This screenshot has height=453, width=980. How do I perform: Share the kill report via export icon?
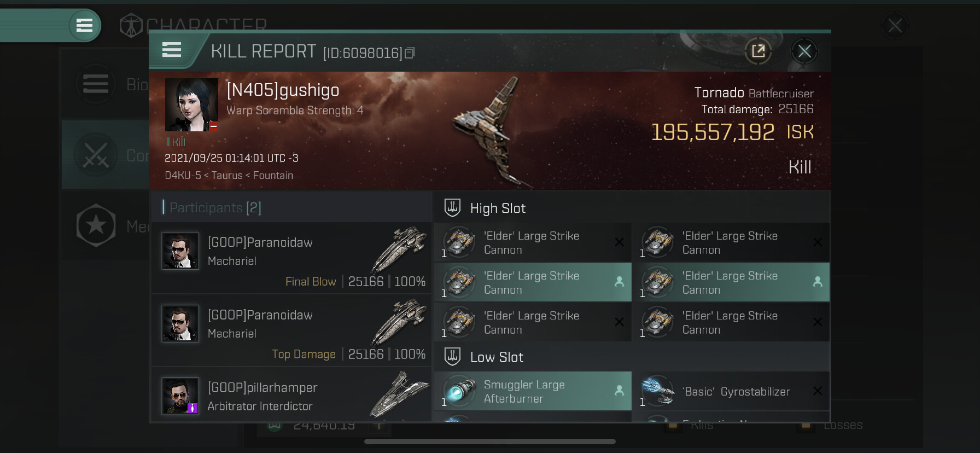pos(759,51)
